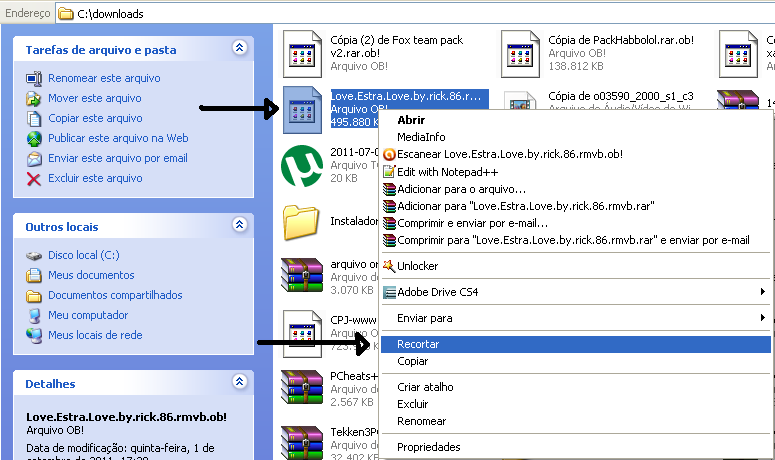Click the Instalador folder icon
Screen dimensions: 775x460
pyautogui.click(x=301, y=222)
